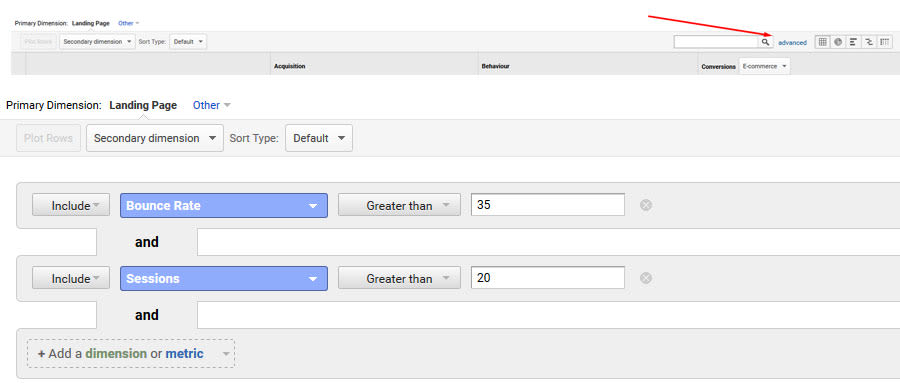Switch to the Percentage pie chart view
Viewport: 900px width, 384px height.
pyautogui.click(x=838, y=42)
